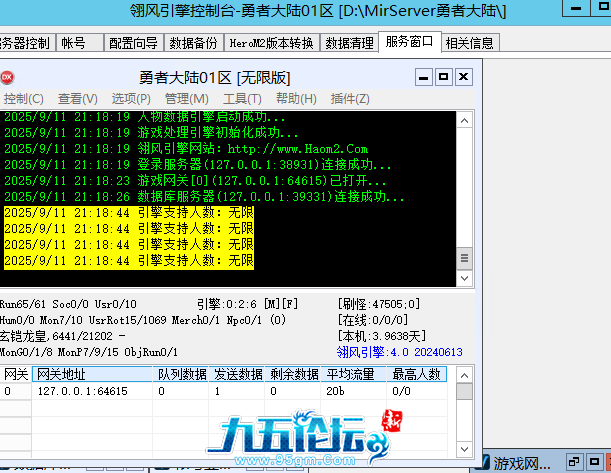This screenshot has height=473, width=611.
Task: Open the 选项(P) menu
Action: pos(131,99)
